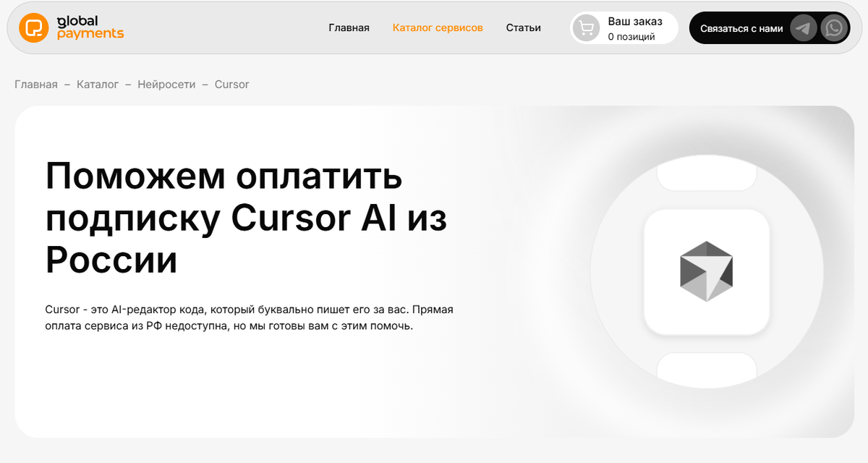Go to the Статьи menu item
The width and height of the screenshot is (868, 463).
point(524,28)
